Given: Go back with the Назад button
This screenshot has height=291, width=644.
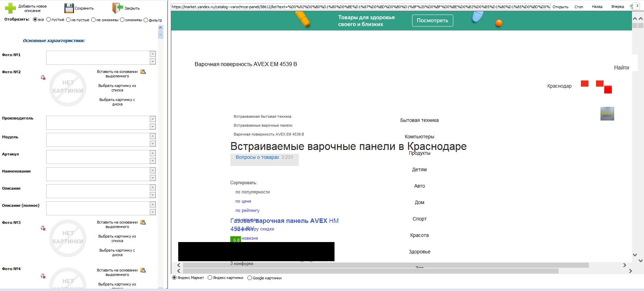Looking at the screenshot, I should pyautogui.click(x=597, y=7).
